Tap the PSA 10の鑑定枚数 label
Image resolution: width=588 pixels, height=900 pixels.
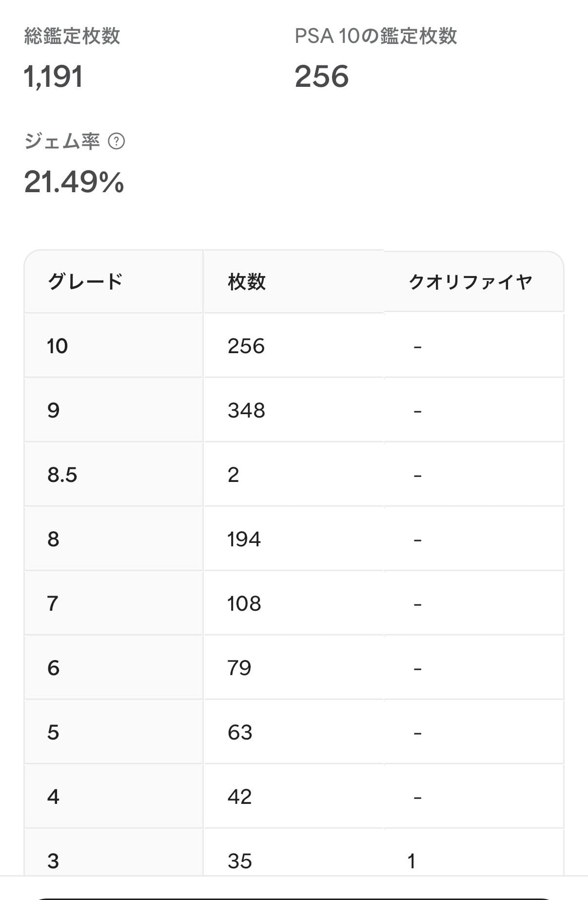376,36
